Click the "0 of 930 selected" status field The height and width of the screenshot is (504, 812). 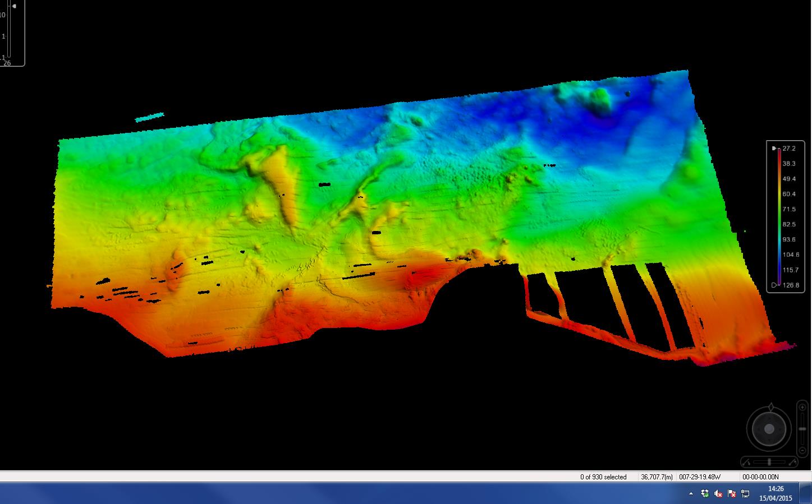click(603, 477)
